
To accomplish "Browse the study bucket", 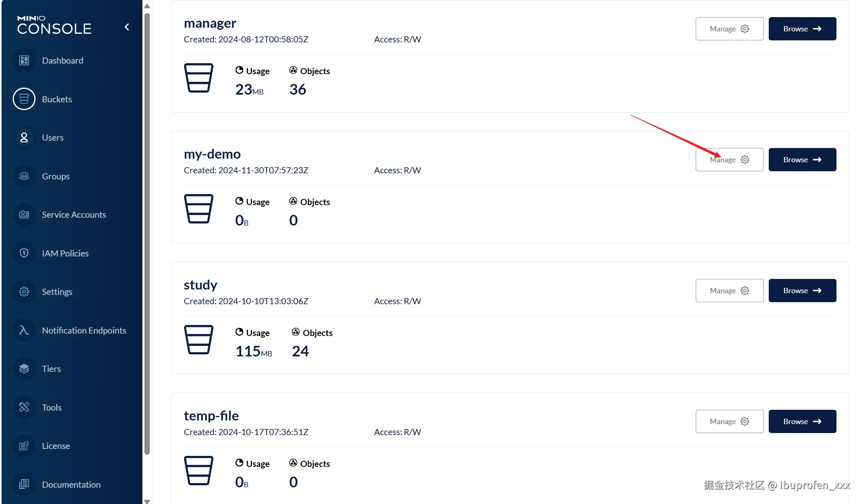I will (802, 291).
